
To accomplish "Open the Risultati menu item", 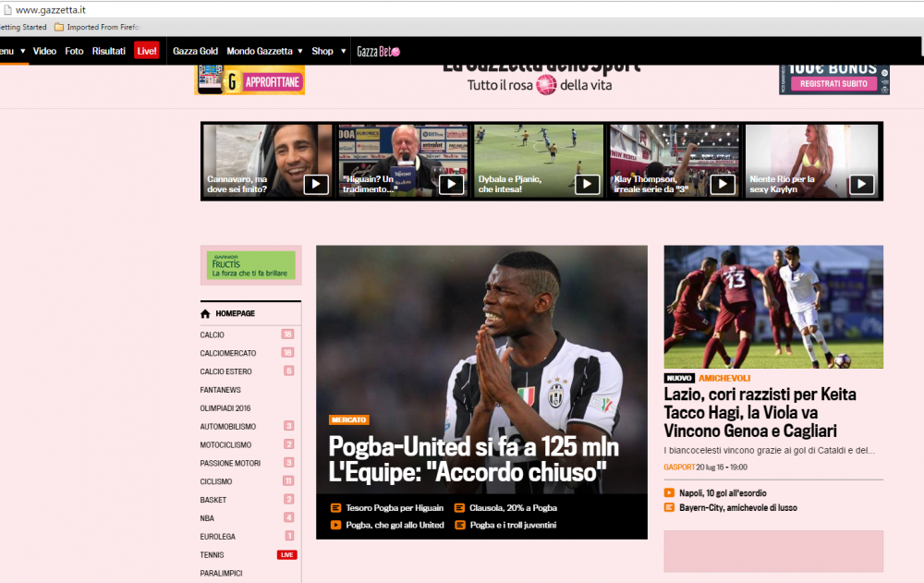I will [109, 52].
